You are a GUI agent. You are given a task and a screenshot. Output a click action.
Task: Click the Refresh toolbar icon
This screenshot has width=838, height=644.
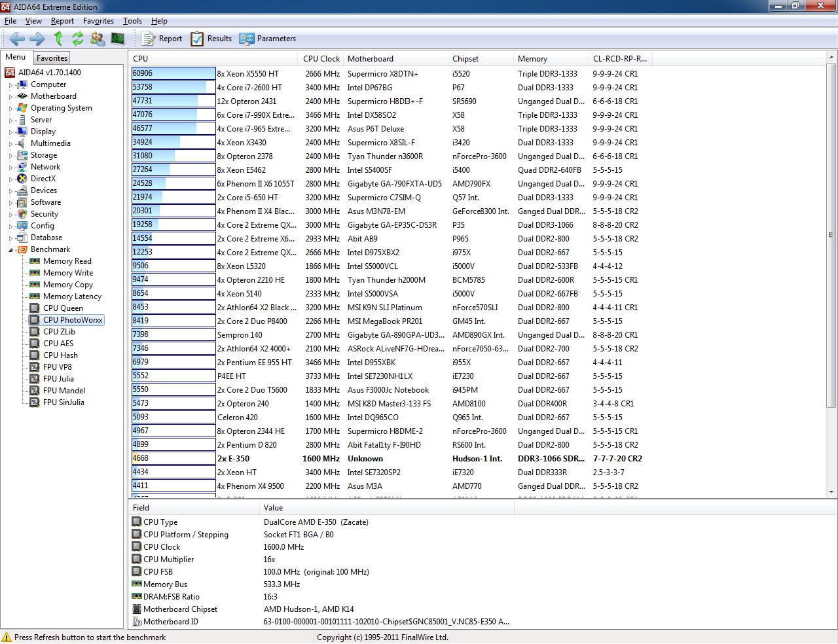(77, 39)
